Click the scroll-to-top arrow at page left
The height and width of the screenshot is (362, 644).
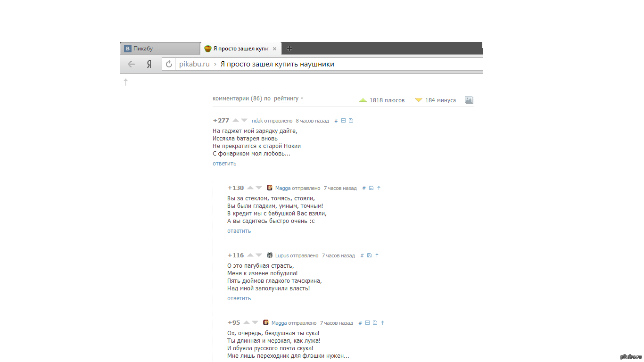click(125, 82)
